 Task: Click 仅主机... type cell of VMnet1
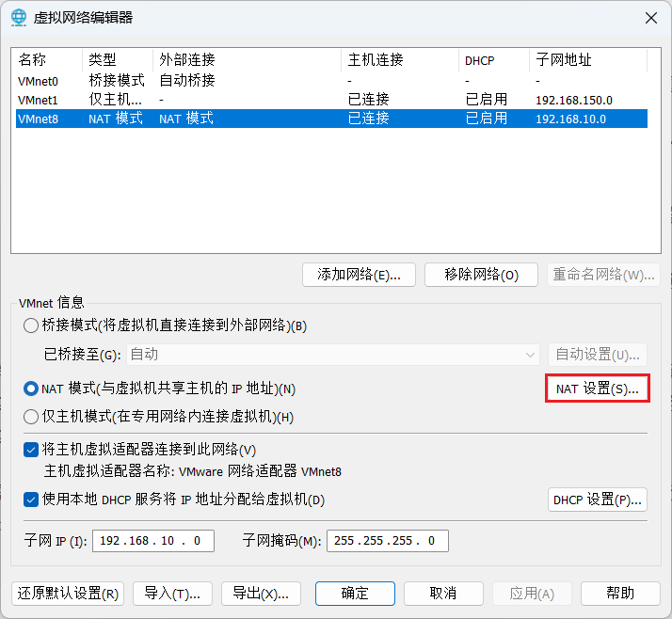click(x=115, y=100)
